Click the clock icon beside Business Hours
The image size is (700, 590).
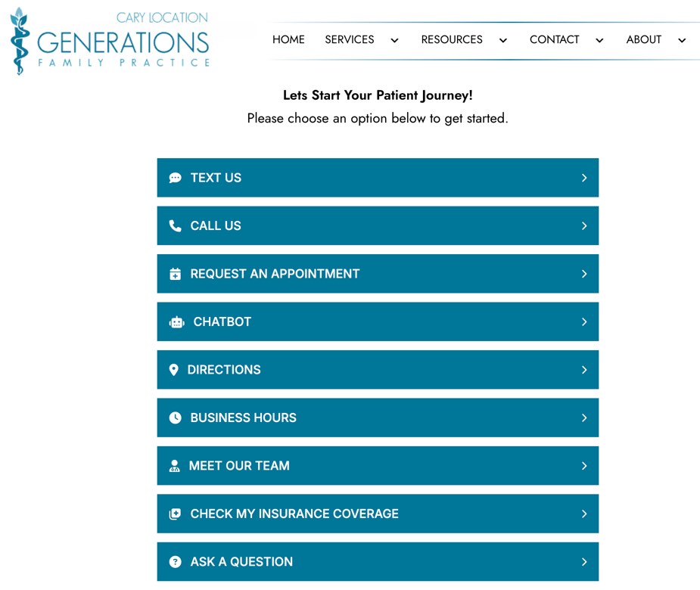point(175,418)
